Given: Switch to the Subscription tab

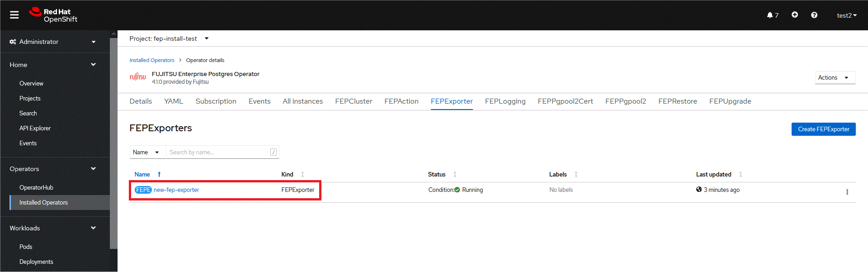Looking at the screenshot, I should click(216, 101).
